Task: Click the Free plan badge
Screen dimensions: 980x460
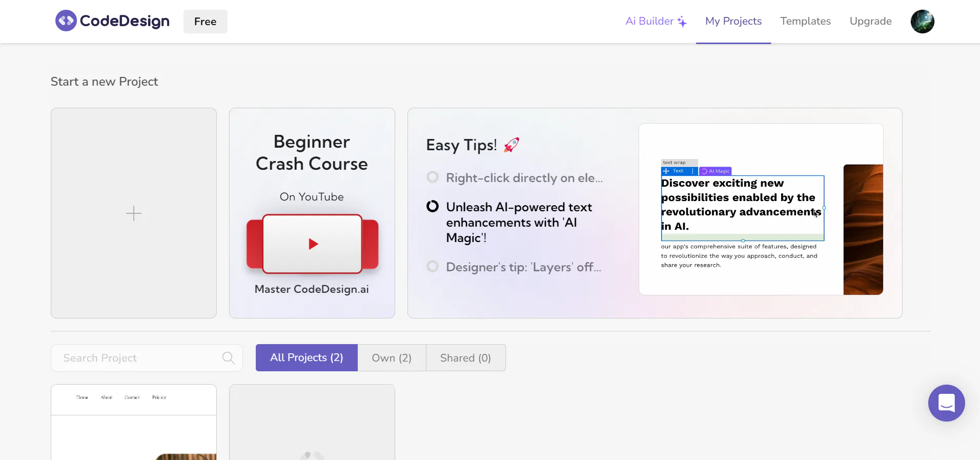Action: click(205, 22)
